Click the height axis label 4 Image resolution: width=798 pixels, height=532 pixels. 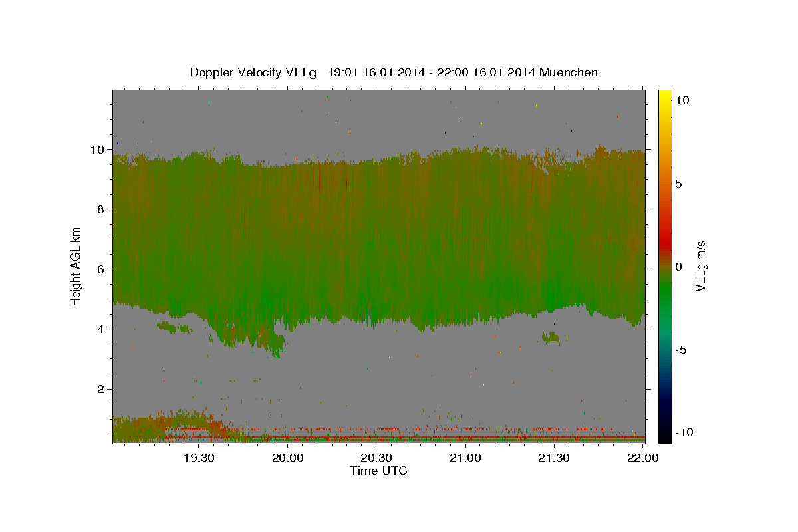point(100,329)
